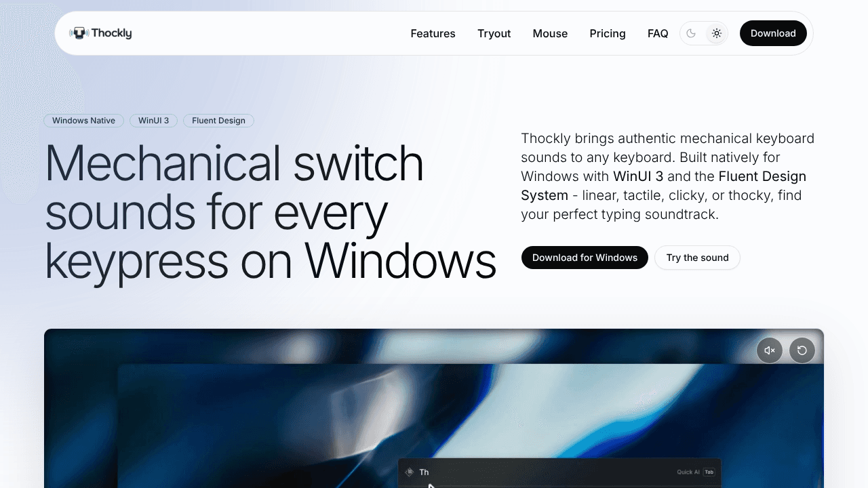Viewport: 868px width, 488px height.
Task: View the Pricing section
Action: [608, 33]
